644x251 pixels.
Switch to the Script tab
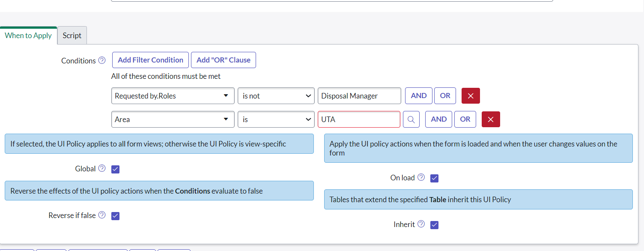click(72, 36)
